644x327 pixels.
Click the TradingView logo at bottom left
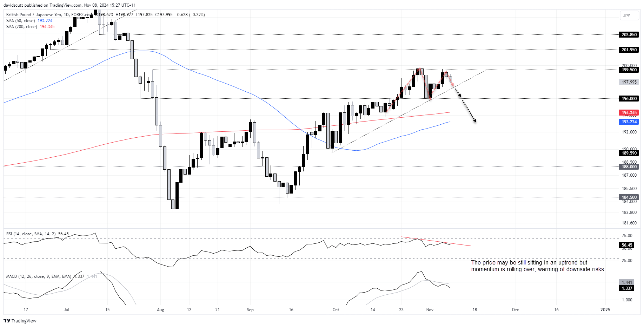(20, 321)
